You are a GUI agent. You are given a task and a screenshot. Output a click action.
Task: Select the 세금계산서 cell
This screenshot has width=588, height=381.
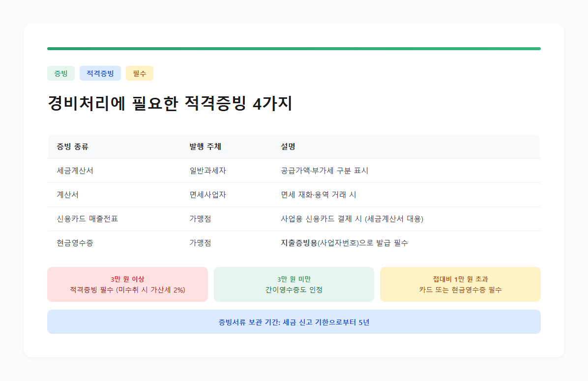75,171
